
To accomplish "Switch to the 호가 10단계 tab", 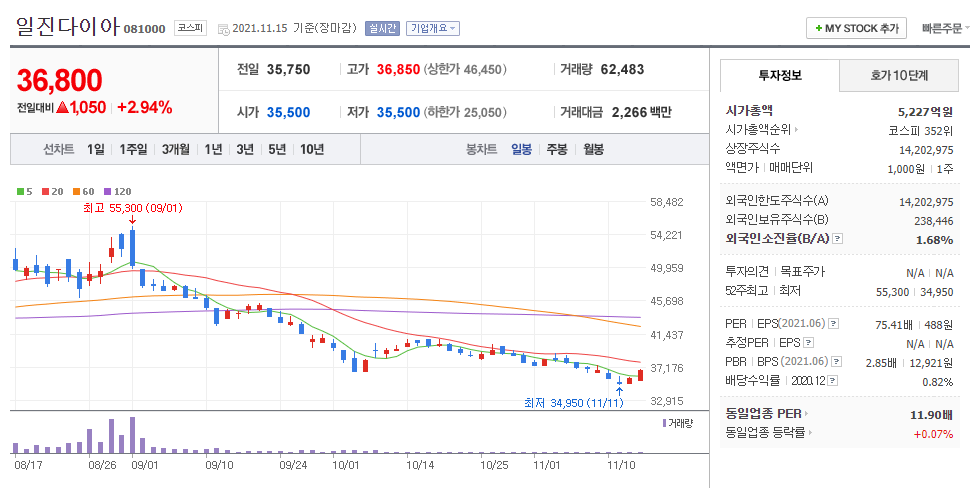I will 899,76.
